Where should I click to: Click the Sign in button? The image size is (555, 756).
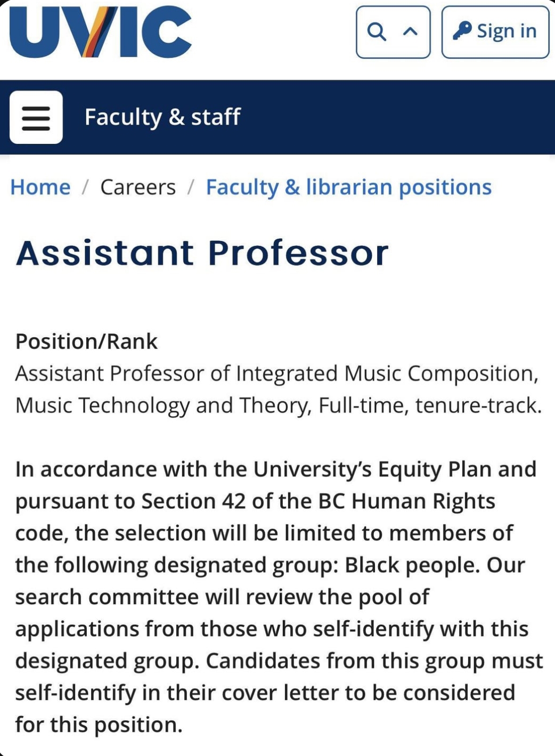pyautogui.click(x=495, y=32)
